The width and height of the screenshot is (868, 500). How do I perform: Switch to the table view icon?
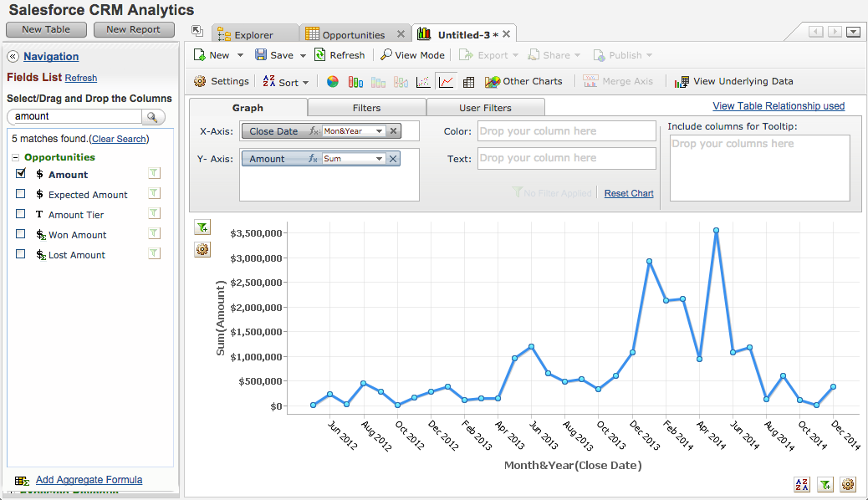468,82
